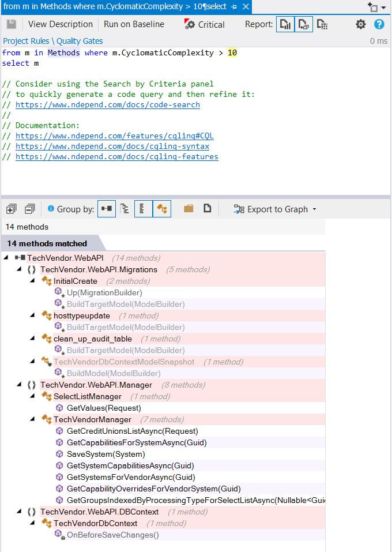Select GetValues(Request) method
Screen dimensions: 392x552
pos(104,408)
